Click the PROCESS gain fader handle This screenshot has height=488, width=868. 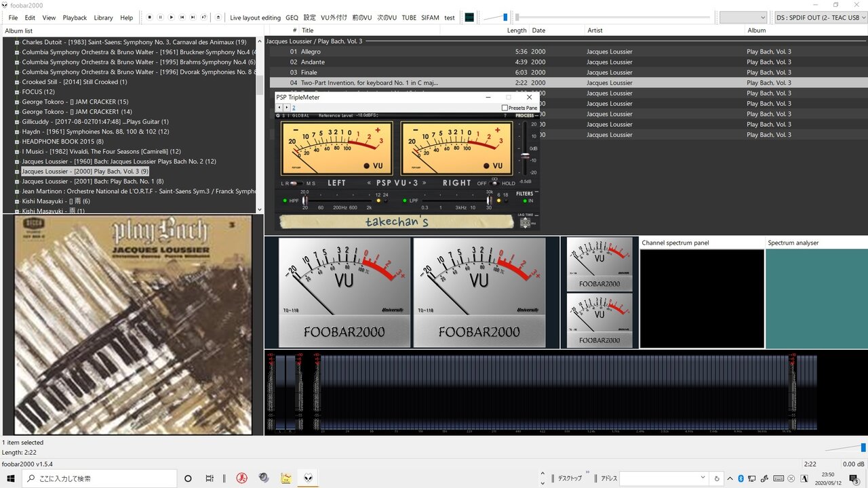(x=525, y=156)
